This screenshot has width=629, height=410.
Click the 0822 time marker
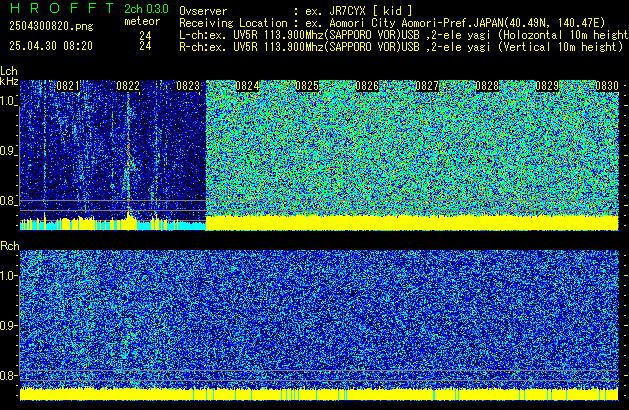click(128, 86)
